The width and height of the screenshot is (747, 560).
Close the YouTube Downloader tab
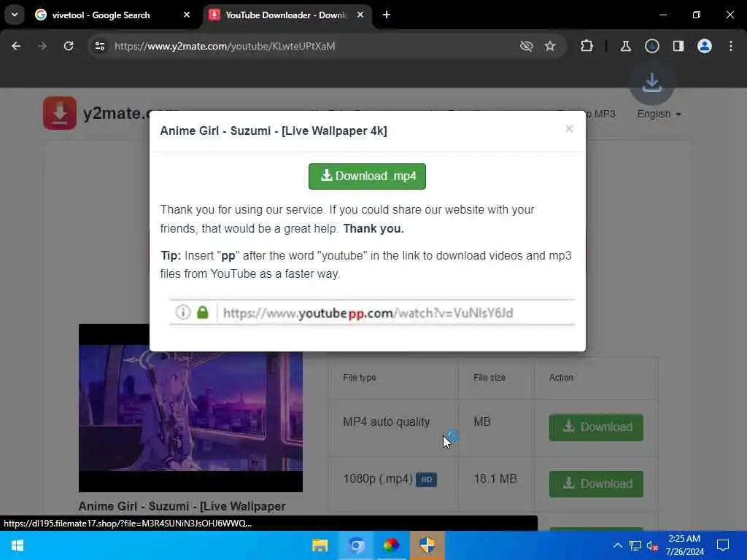click(x=360, y=15)
